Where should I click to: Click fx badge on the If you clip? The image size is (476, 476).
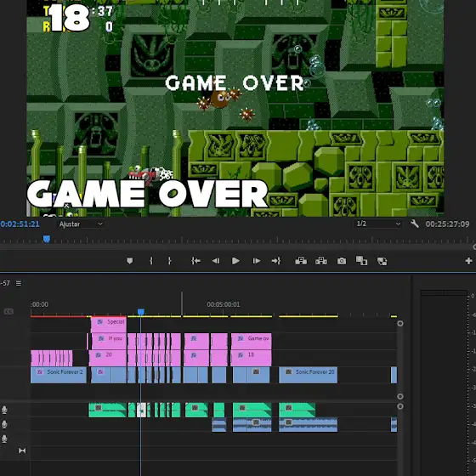click(101, 338)
